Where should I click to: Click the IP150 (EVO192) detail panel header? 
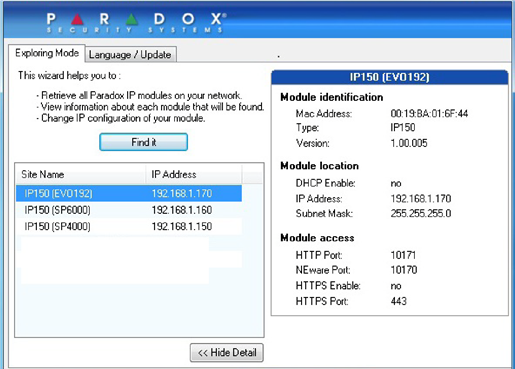pos(390,77)
